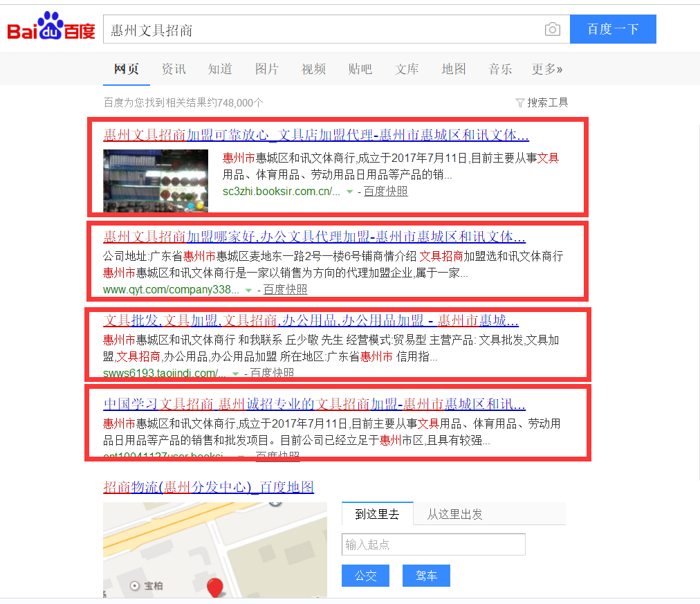
Task: Select the 网页 tab
Action: click(127, 69)
